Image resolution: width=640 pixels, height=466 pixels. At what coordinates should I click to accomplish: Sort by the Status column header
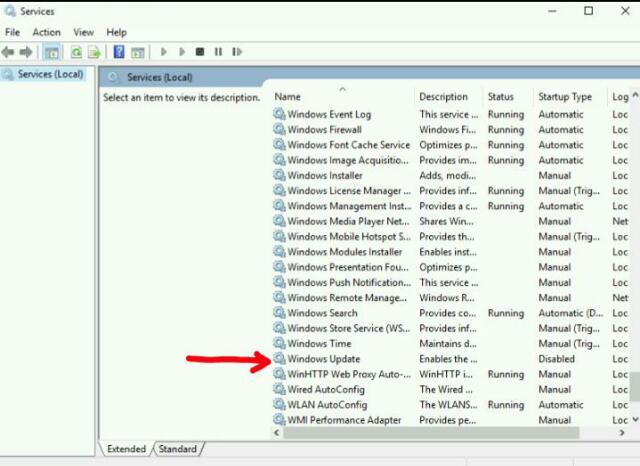pos(500,97)
